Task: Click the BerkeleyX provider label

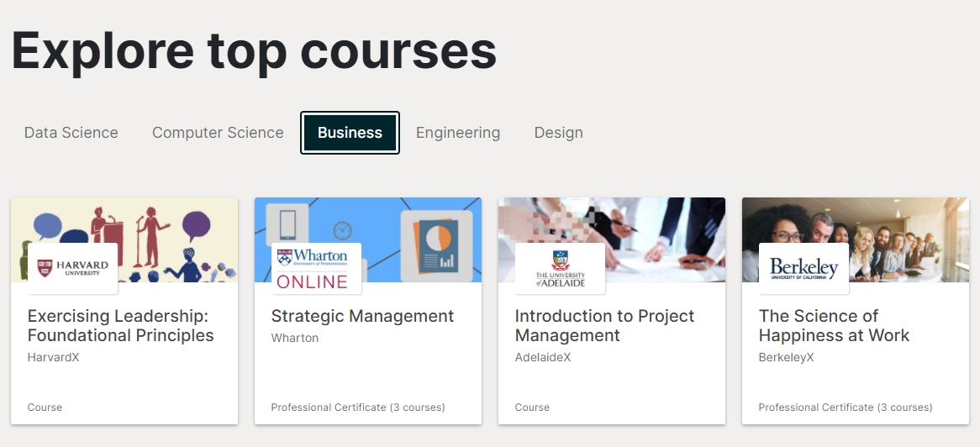Action: point(786,358)
